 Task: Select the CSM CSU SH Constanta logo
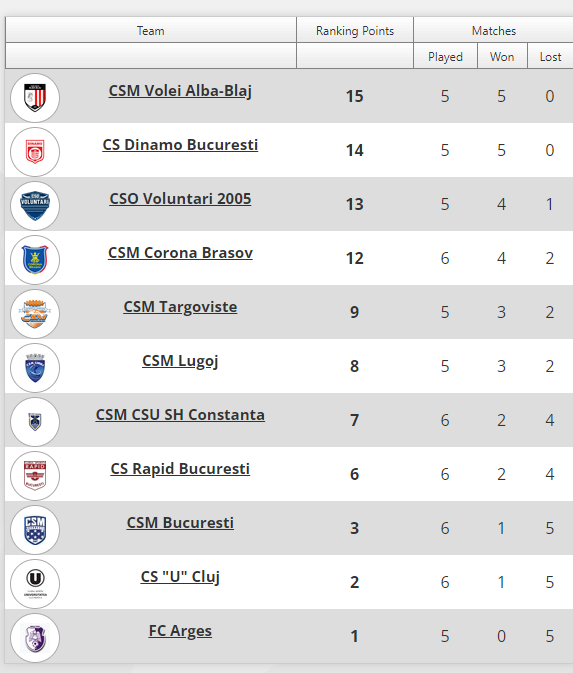[x=35, y=422]
